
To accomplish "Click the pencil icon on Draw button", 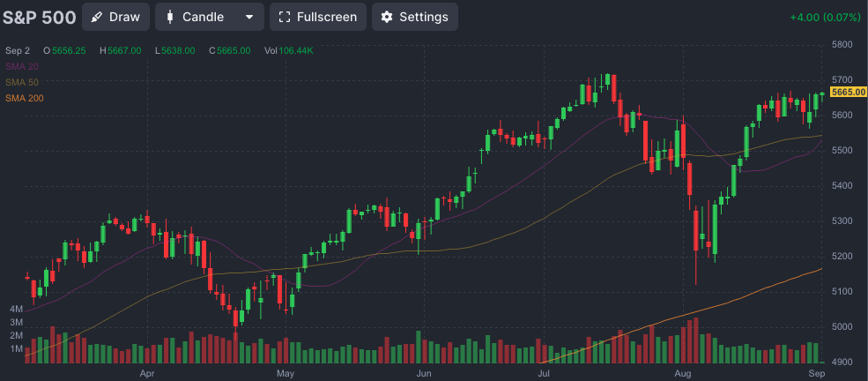I will click(96, 17).
